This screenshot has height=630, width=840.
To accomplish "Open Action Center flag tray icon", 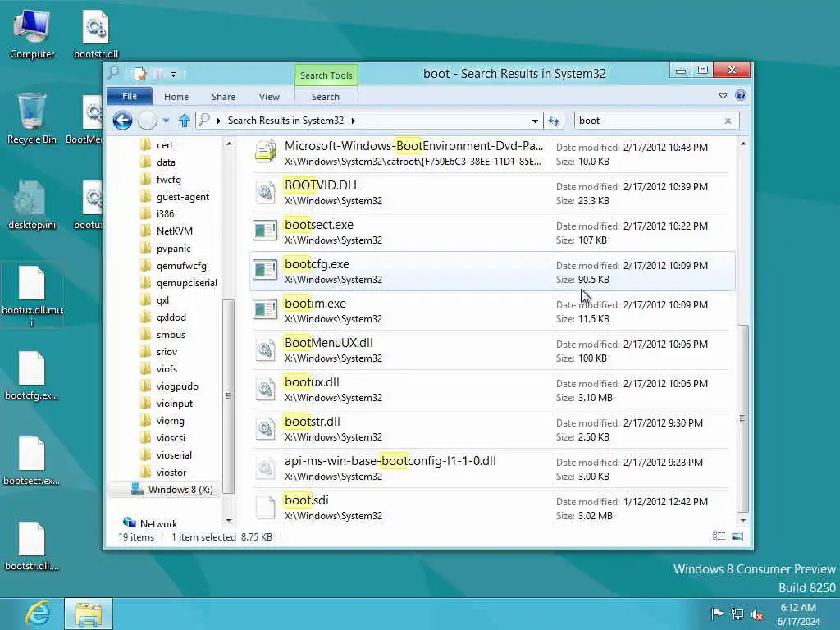I will pos(716,614).
